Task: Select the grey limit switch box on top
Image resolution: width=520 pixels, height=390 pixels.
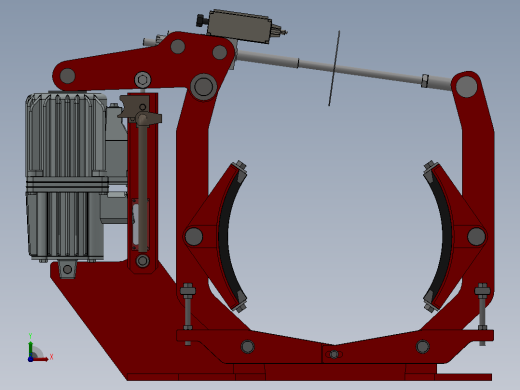Action: 239,27
